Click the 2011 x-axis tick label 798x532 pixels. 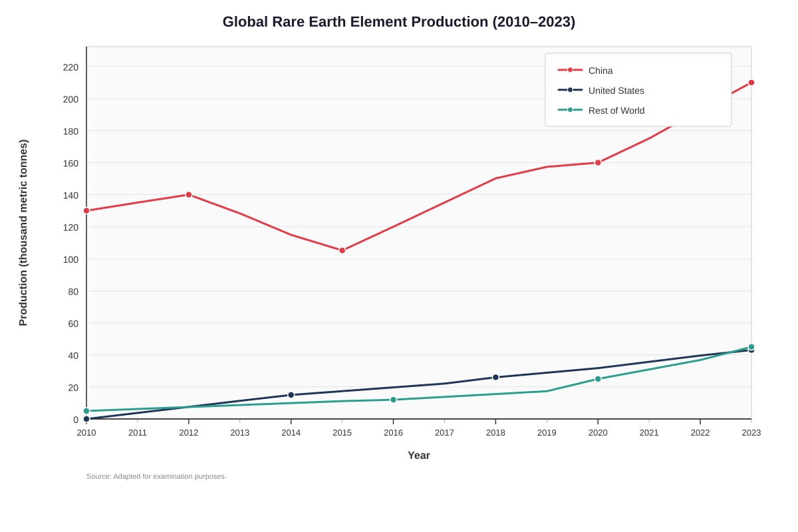pyautogui.click(x=138, y=433)
